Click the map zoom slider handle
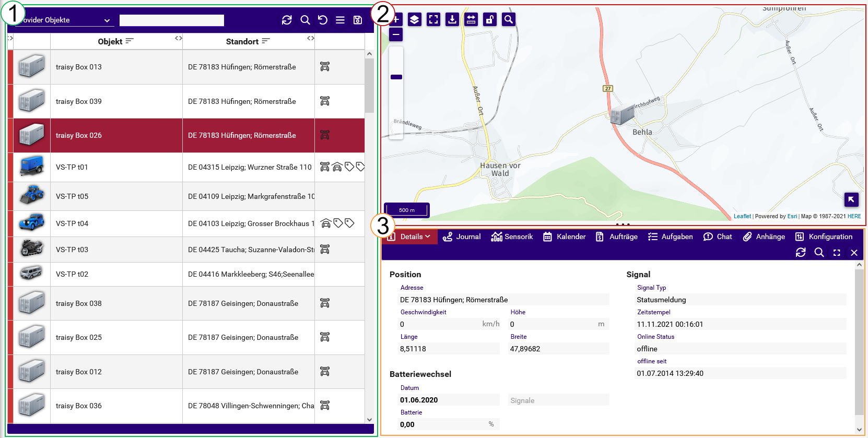 pos(396,77)
